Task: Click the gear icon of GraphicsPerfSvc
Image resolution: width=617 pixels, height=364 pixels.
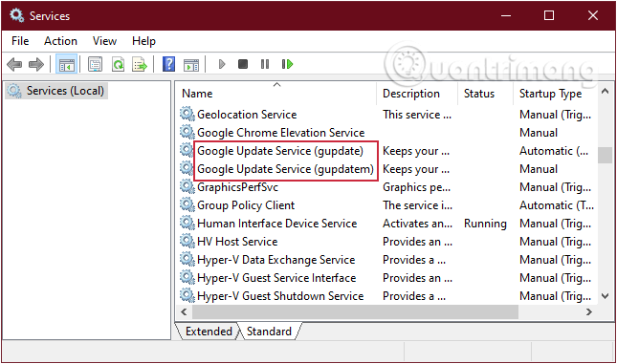Action: [187, 186]
